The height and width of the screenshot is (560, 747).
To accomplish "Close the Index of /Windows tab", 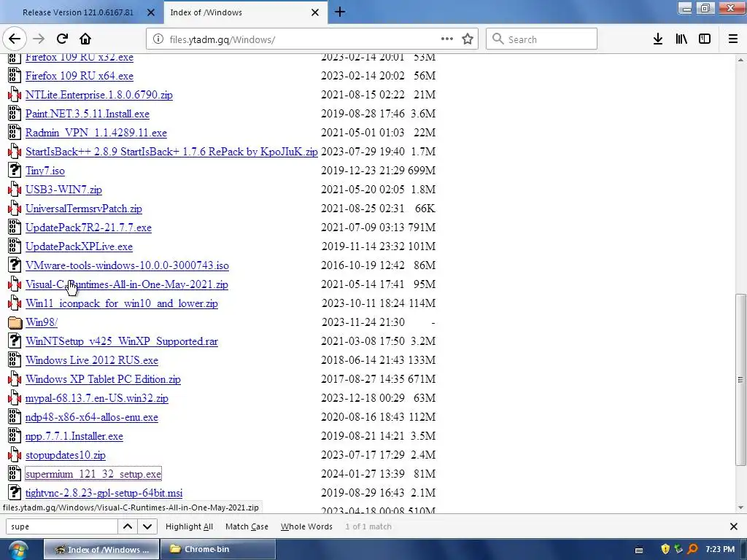I will pos(315,12).
